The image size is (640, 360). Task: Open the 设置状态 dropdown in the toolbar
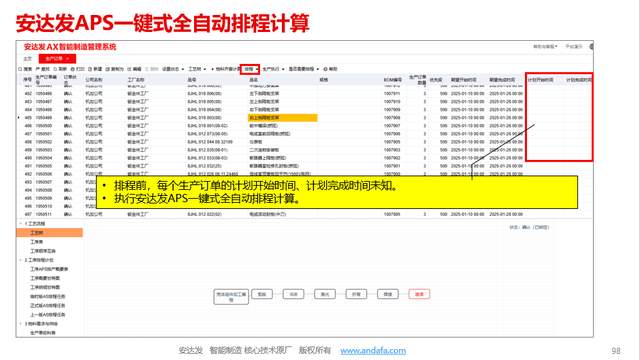coord(173,69)
